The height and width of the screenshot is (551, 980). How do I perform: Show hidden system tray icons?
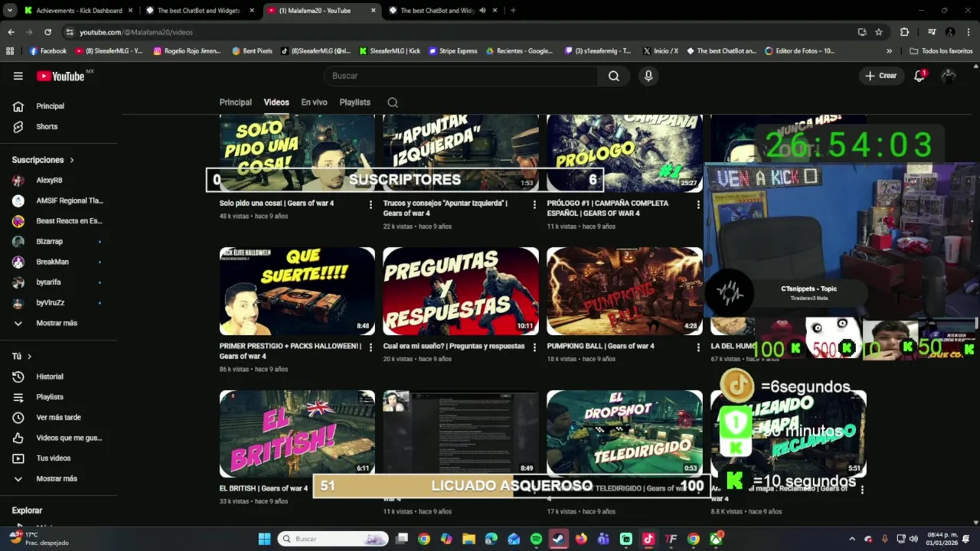tap(851, 539)
